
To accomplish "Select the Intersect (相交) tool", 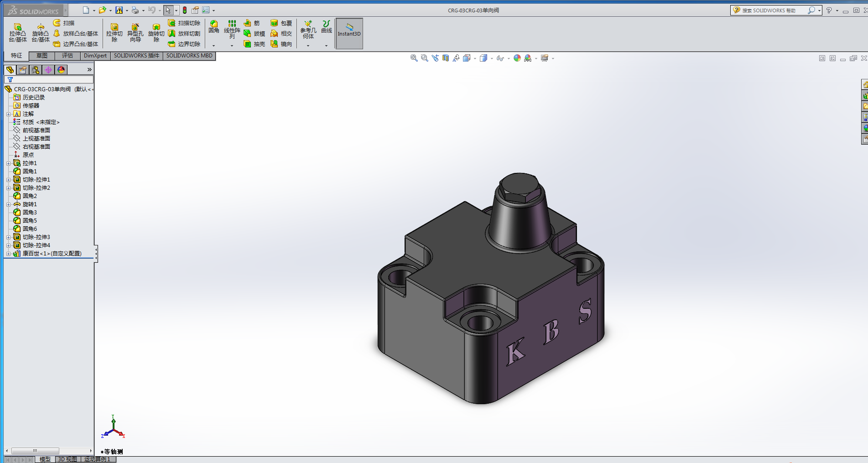I will [281, 33].
